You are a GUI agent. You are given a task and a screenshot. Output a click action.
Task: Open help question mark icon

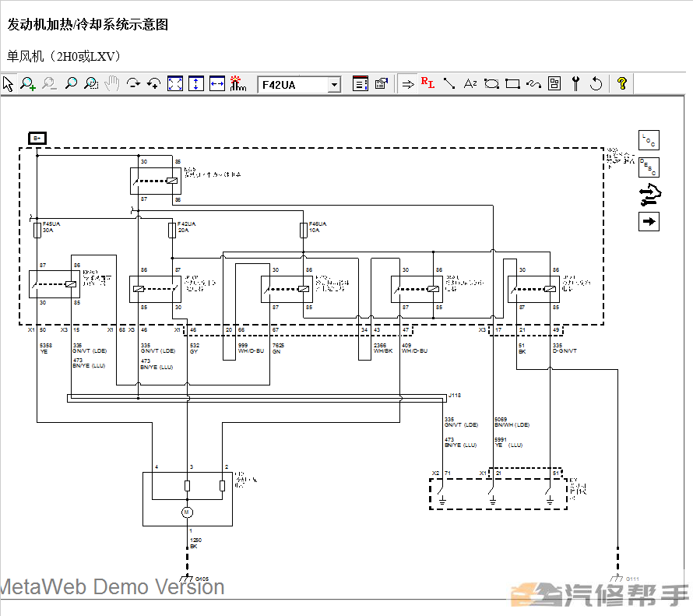(622, 83)
